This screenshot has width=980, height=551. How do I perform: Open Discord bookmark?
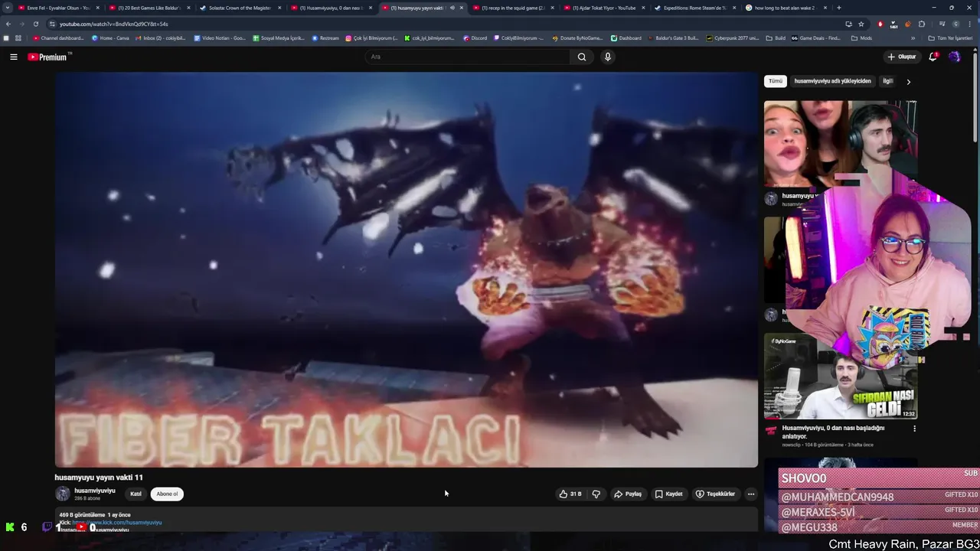475,37
